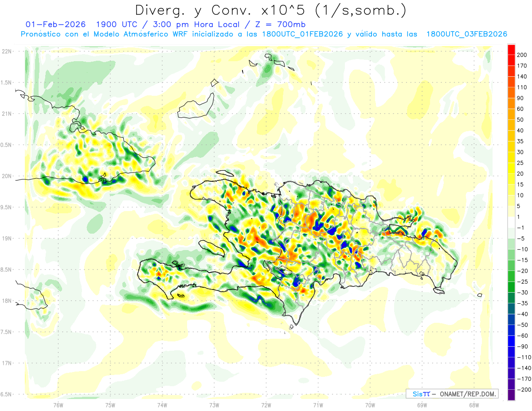This screenshot has height=411, width=532.
Task: Click the '9.5N' latitude label
Action: 7,207
